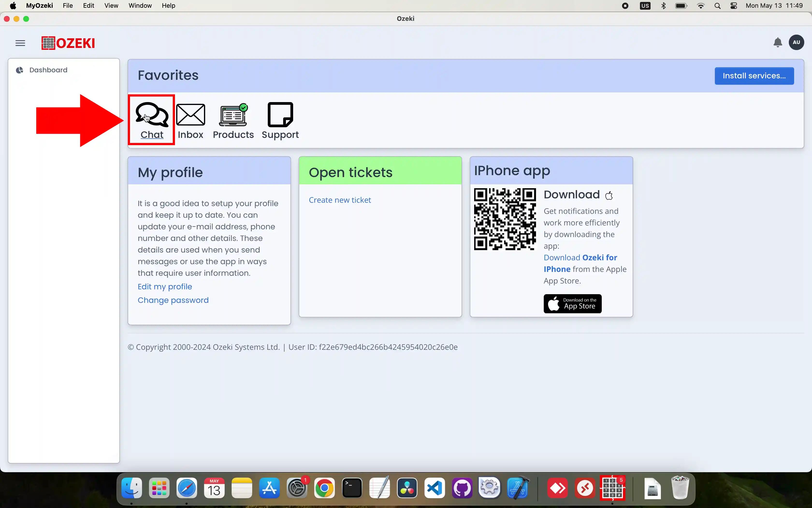Open the Chat favorite icon
This screenshot has height=508, width=812.
pos(152,115)
